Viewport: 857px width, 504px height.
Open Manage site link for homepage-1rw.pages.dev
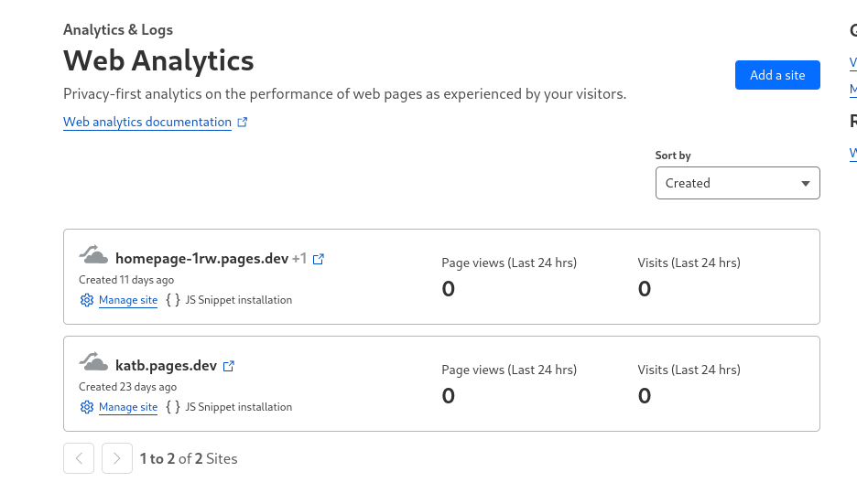click(x=128, y=300)
